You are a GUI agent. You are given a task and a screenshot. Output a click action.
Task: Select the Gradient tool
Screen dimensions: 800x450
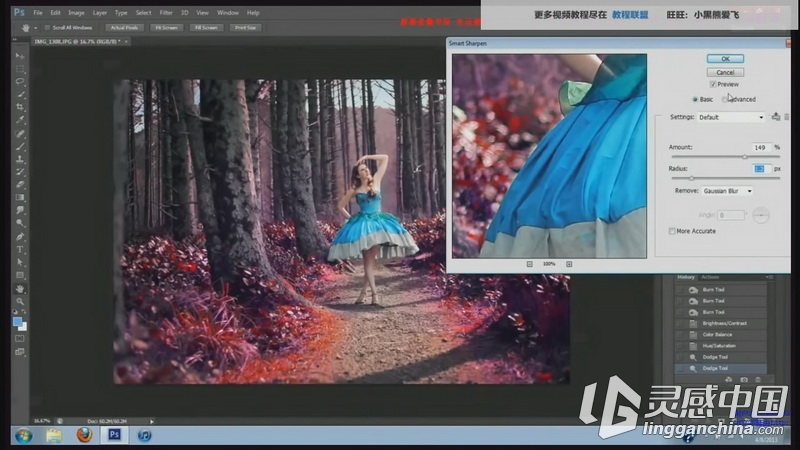click(20, 197)
